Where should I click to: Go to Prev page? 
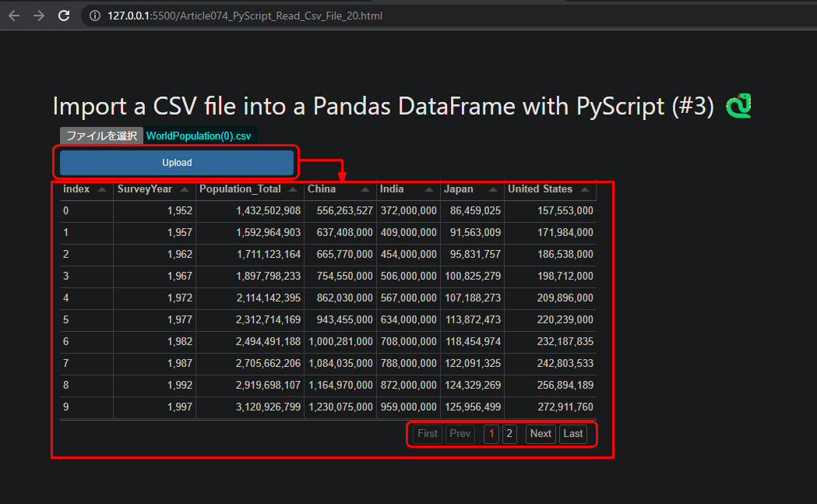pyautogui.click(x=460, y=434)
